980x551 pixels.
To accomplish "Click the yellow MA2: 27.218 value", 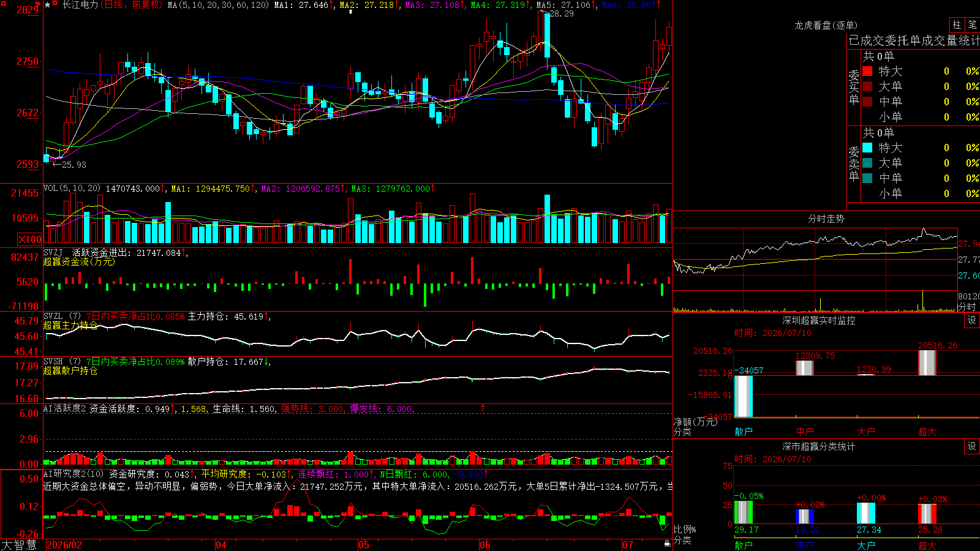I will [x=367, y=5].
